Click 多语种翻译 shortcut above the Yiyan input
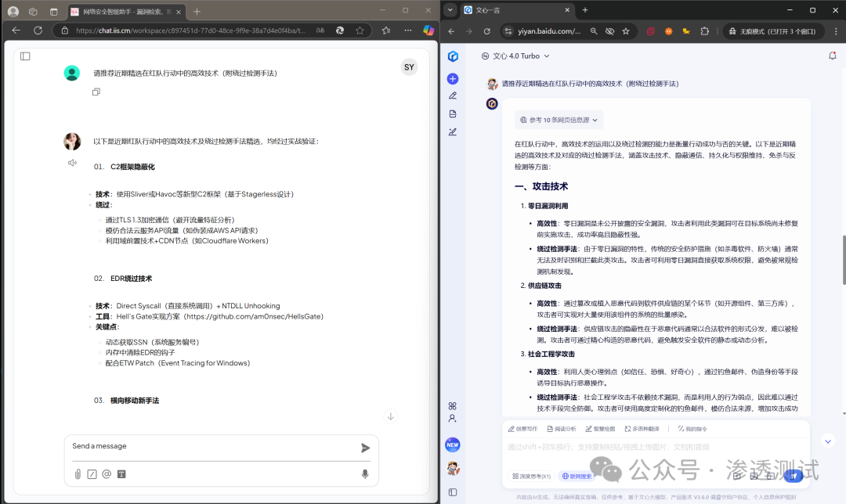 pos(642,429)
